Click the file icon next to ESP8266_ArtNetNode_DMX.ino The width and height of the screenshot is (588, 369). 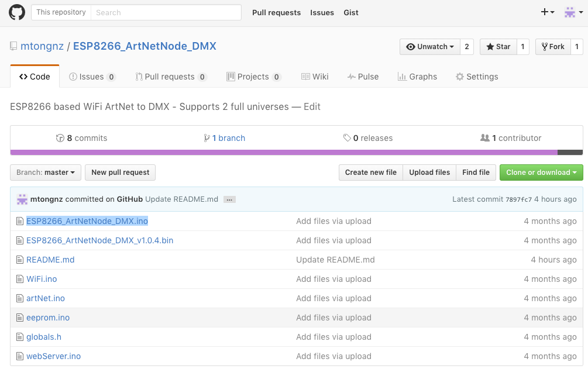pyautogui.click(x=20, y=221)
